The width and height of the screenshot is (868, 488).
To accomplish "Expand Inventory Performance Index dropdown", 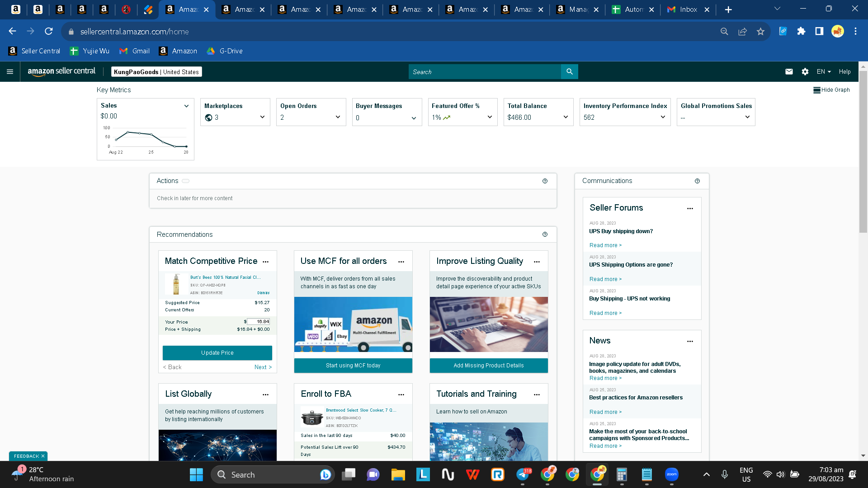I will point(663,117).
